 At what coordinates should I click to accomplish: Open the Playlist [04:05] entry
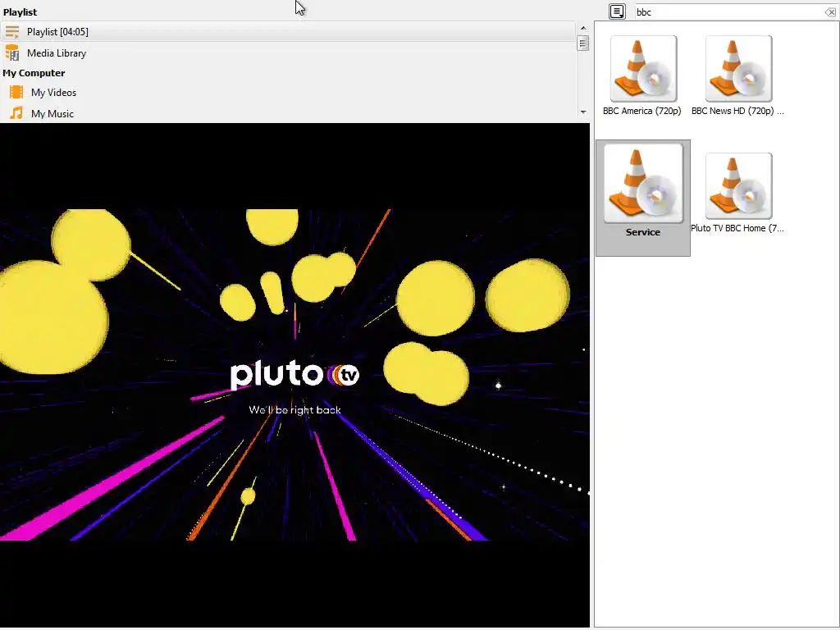pos(287,32)
